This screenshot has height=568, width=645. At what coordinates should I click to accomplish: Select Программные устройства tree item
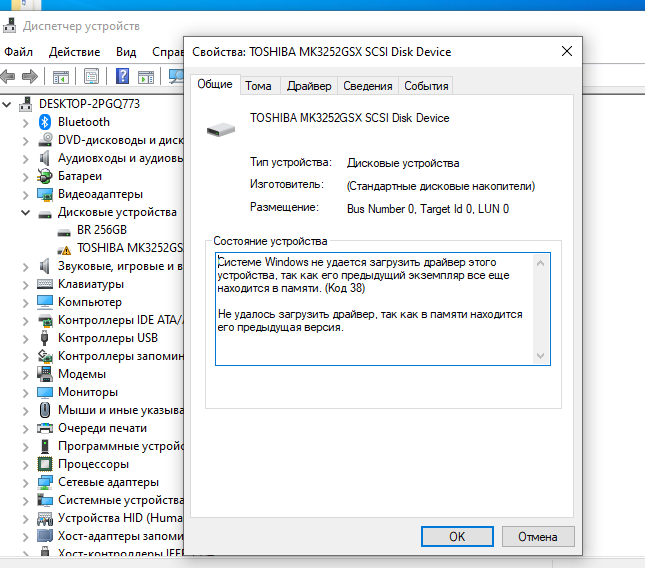tap(121, 446)
